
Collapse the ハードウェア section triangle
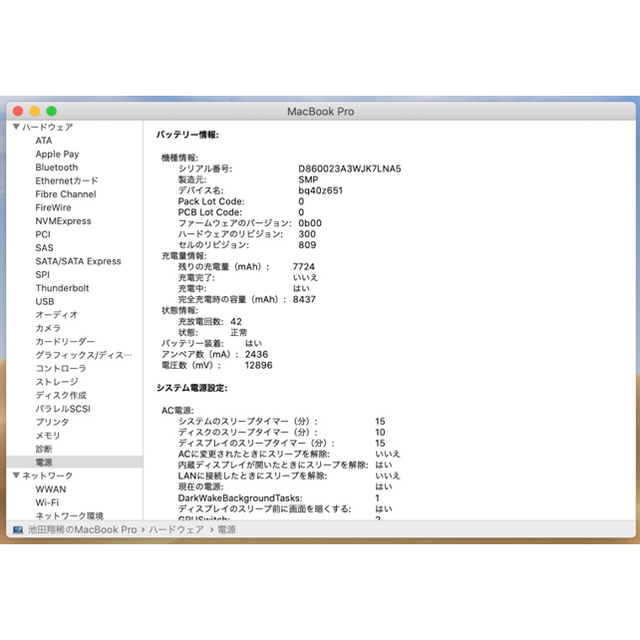pyautogui.click(x=16, y=127)
